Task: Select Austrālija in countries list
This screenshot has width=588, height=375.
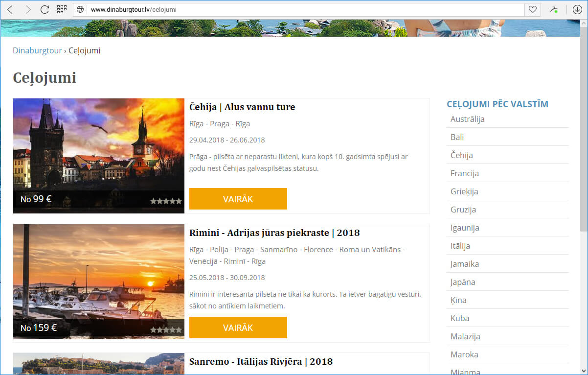Action: [467, 119]
